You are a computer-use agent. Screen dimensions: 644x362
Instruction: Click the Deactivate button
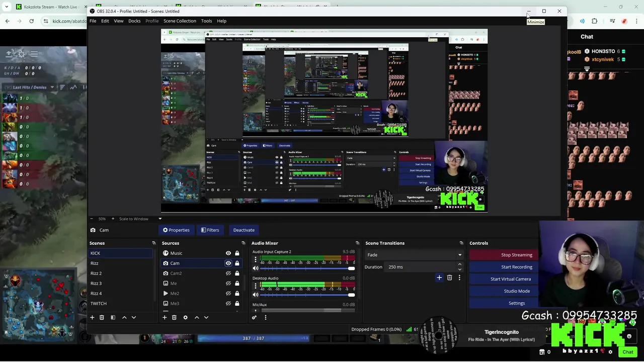(x=244, y=230)
